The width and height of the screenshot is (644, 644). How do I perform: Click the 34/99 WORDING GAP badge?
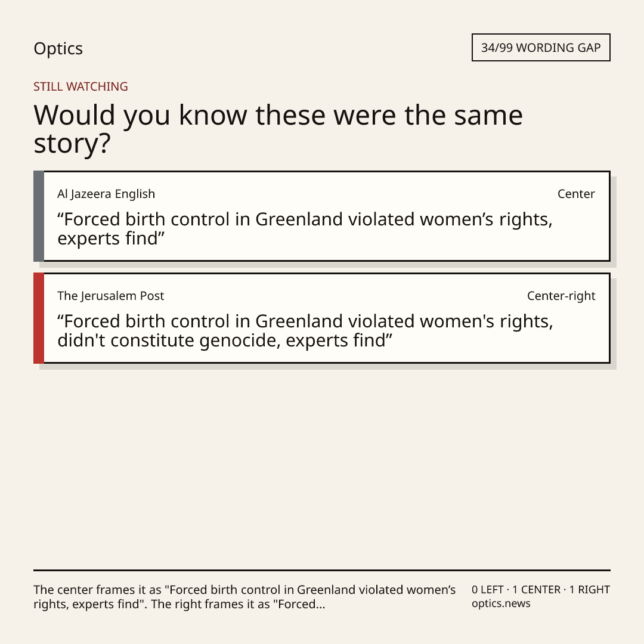pyautogui.click(x=540, y=48)
